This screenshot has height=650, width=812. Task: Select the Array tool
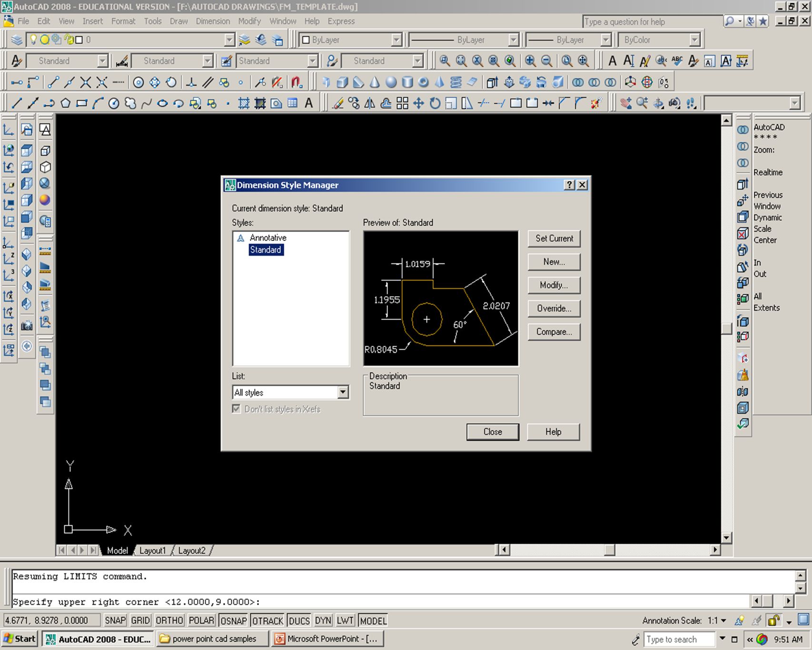(402, 103)
